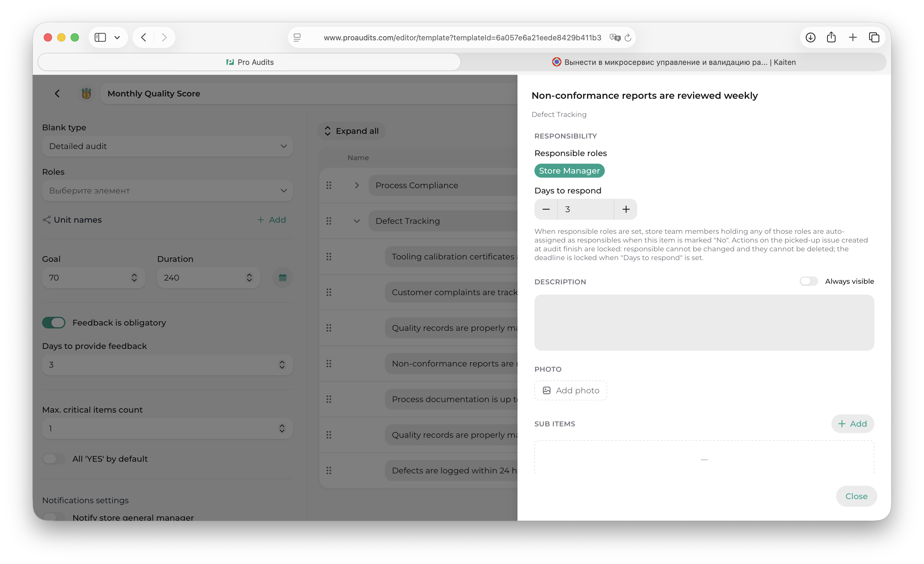The image size is (924, 564).
Task: Click the drag handle for Process Compliance row
Action: pos(329,185)
